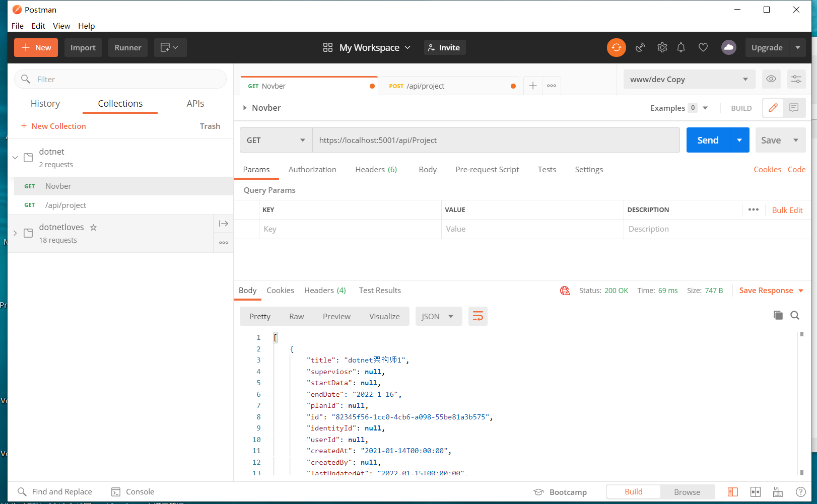Switch to the History tab

[45, 103]
